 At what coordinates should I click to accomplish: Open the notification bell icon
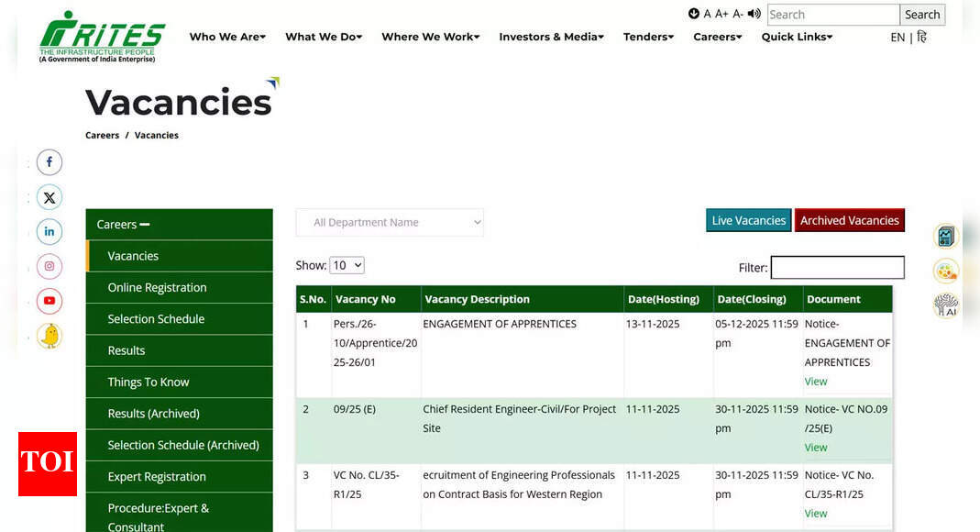click(x=50, y=336)
